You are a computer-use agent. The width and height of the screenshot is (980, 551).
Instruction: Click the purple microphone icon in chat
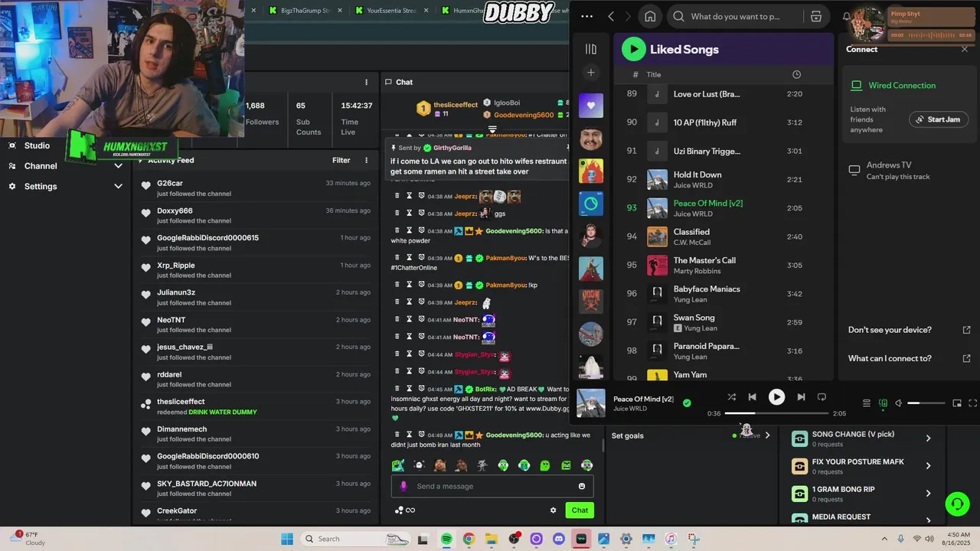coord(403,486)
